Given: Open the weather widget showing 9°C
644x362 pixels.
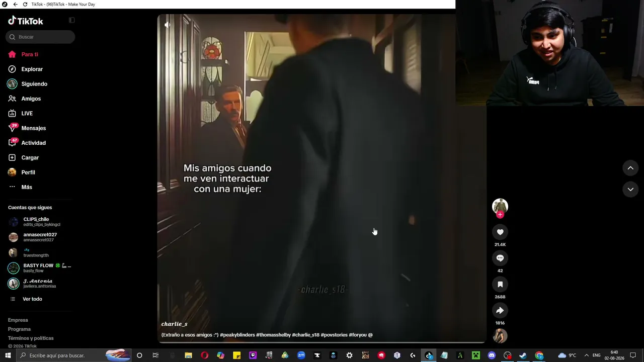Looking at the screenshot, I should point(567,355).
